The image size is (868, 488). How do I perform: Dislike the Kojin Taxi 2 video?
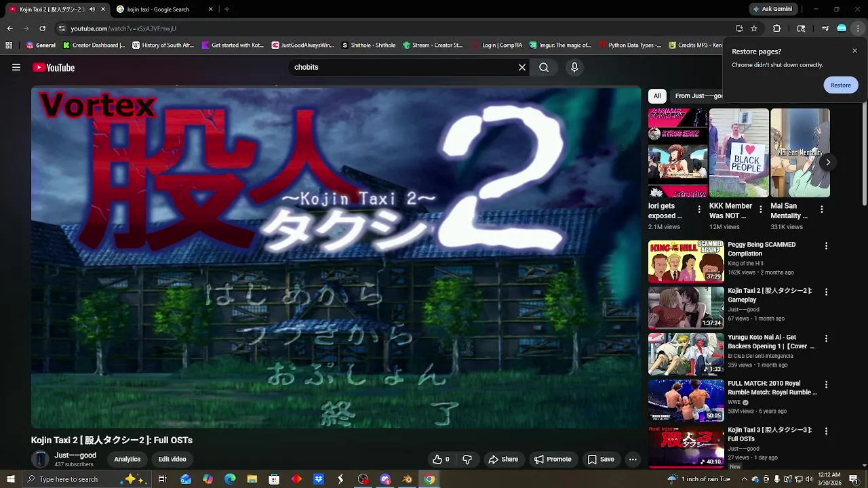pyautogui.click(x=467, y=459)
